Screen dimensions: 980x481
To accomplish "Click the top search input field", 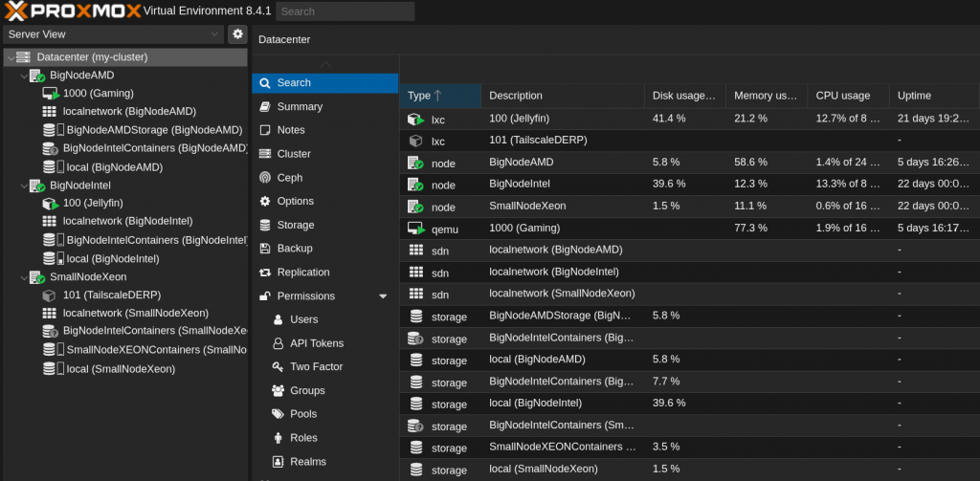I will click(345, 11).
